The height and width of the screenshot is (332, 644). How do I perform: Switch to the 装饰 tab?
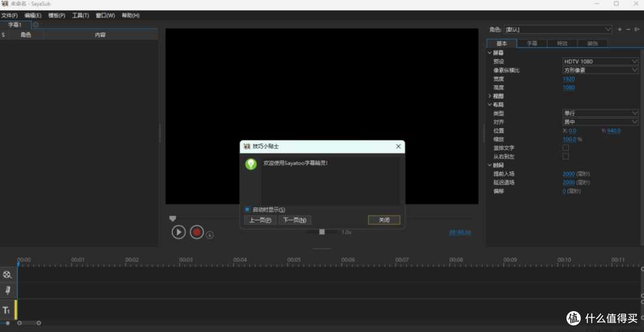(x=592, y=44)
